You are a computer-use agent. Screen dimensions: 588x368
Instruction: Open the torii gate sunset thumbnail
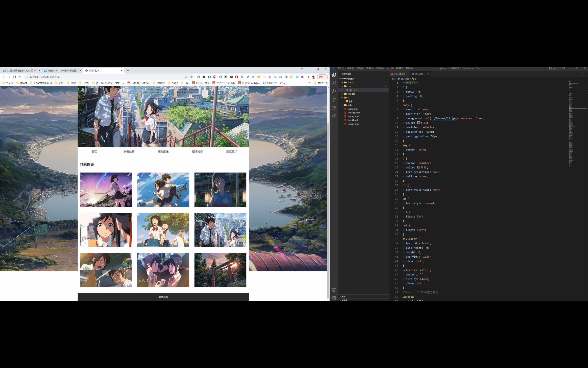pyautogui.click(x=220, y=270)
